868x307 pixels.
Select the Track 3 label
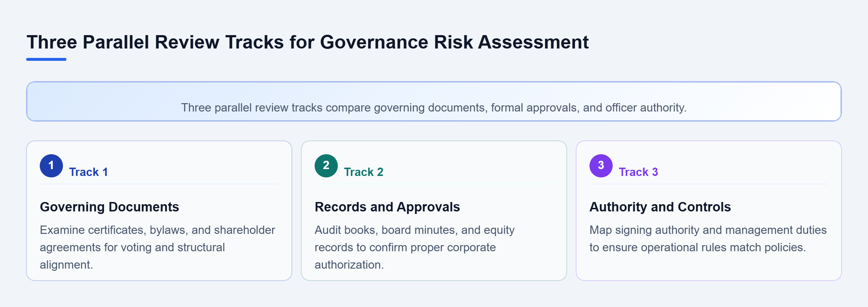point(638,172)
